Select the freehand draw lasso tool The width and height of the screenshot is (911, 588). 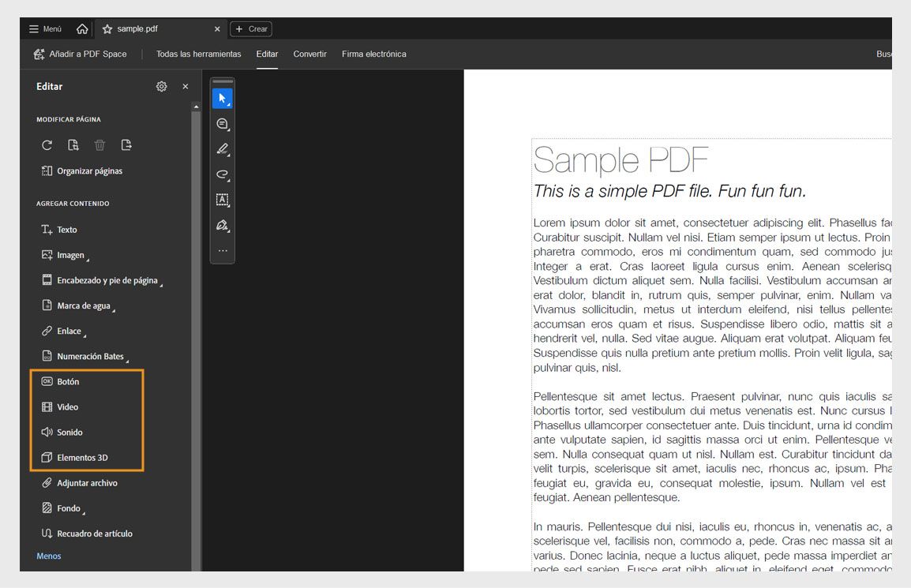(x=223, y=174)
